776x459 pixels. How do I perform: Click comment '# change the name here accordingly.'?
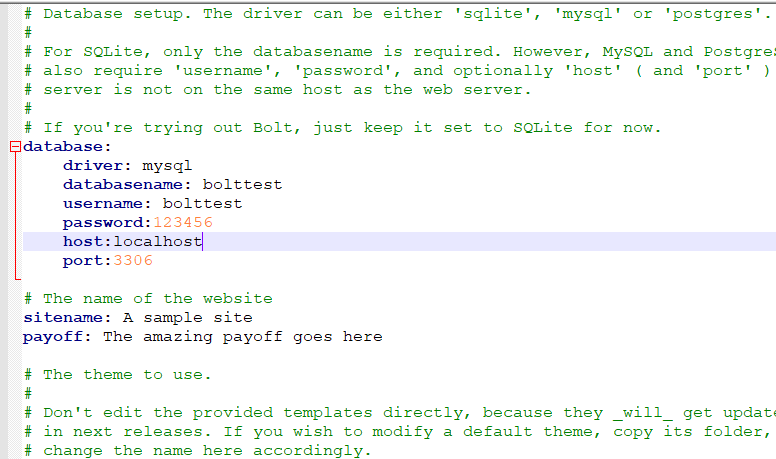click(197, 451)
